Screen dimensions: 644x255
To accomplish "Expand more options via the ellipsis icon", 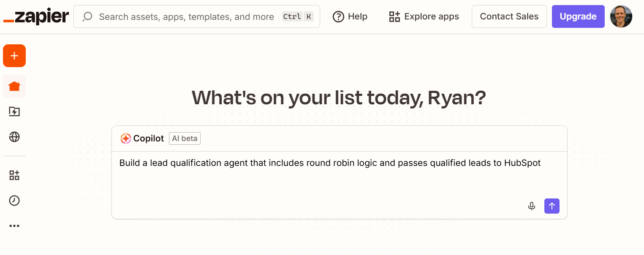I will tap(14, 225).
